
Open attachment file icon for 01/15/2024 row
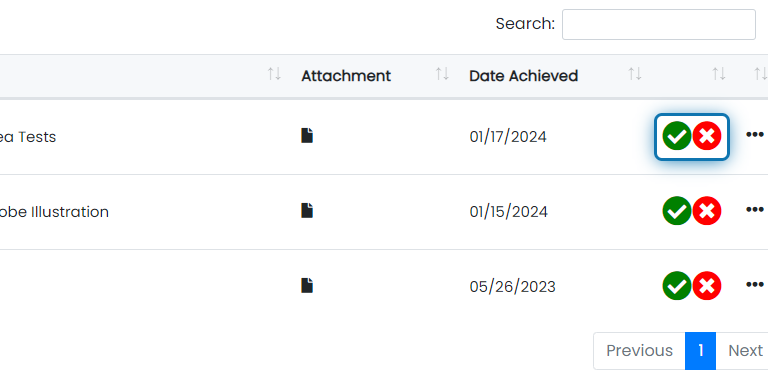[x=307, y=211]
